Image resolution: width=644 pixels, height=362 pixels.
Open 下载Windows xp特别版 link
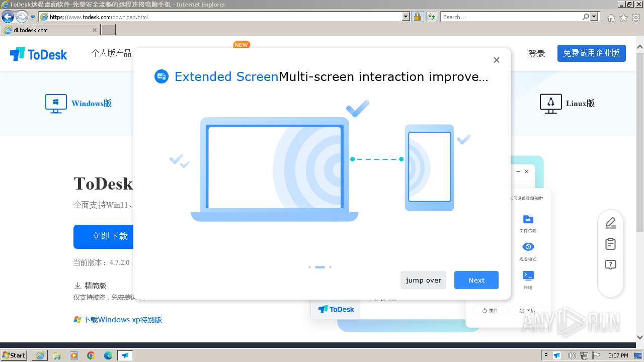pyautogui.click(x=123, y=320)
